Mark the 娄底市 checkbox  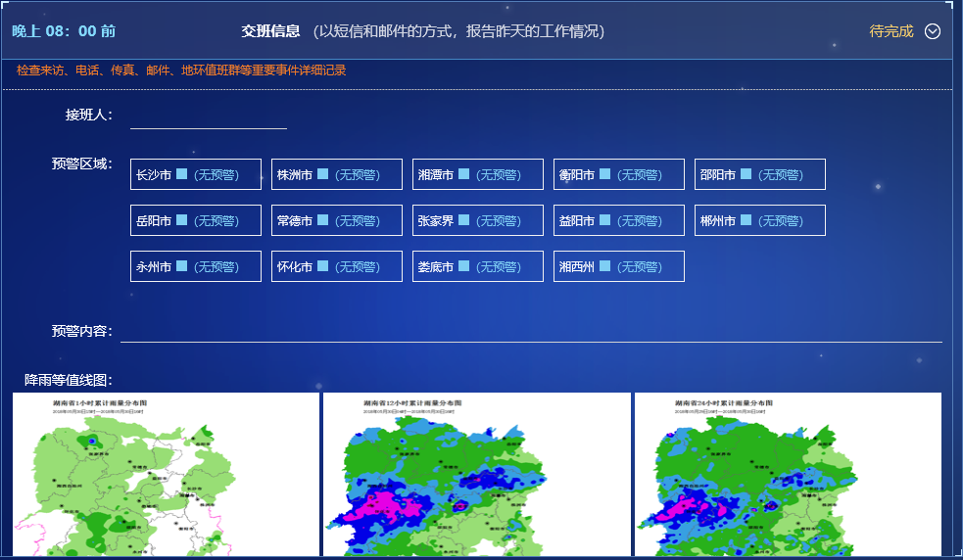pyautogui.click(x=464, y=266)
